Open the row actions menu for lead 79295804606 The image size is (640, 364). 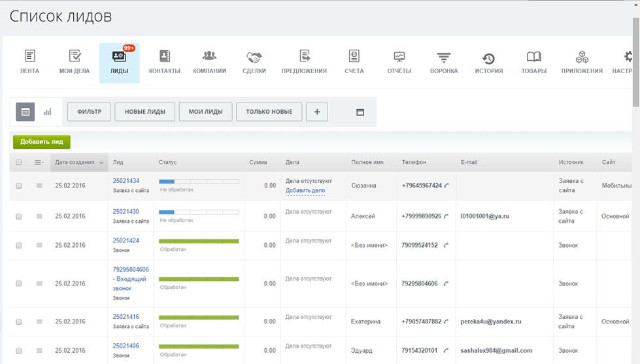(x=39, y=283)
